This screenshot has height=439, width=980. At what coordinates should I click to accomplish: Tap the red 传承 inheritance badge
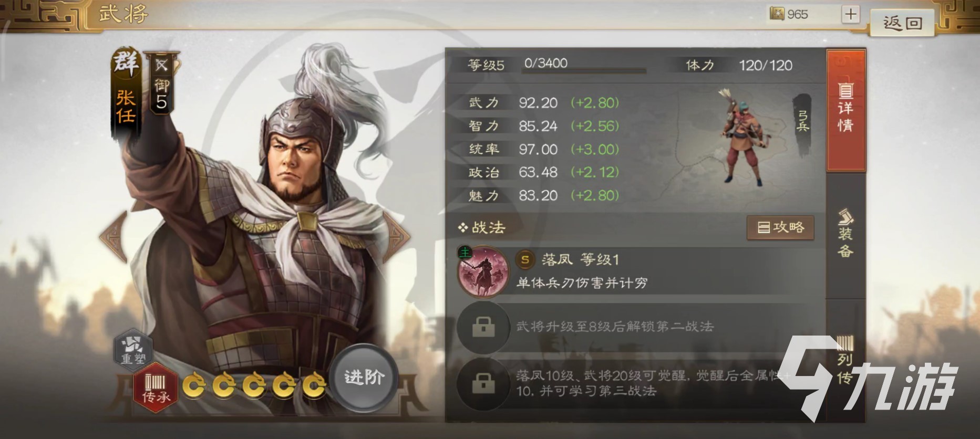tap(156, 388)
